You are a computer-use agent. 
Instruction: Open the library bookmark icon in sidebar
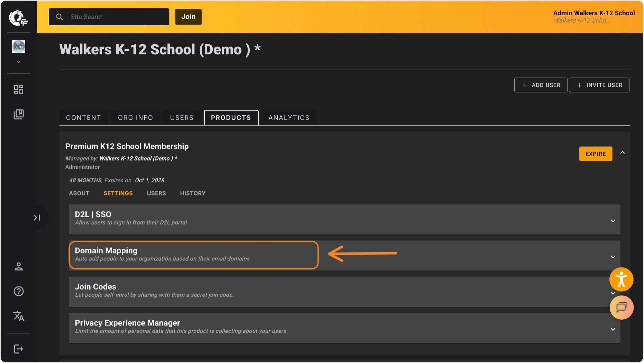click(19, 114)
